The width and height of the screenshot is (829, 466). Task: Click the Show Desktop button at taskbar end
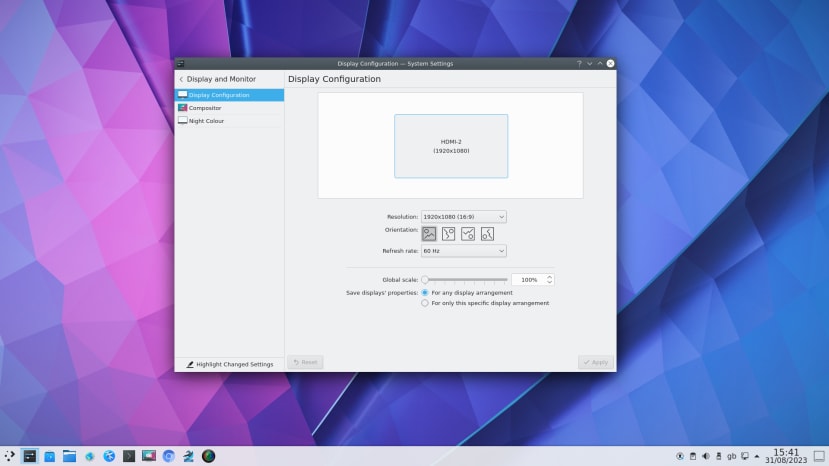pos(819,456)
